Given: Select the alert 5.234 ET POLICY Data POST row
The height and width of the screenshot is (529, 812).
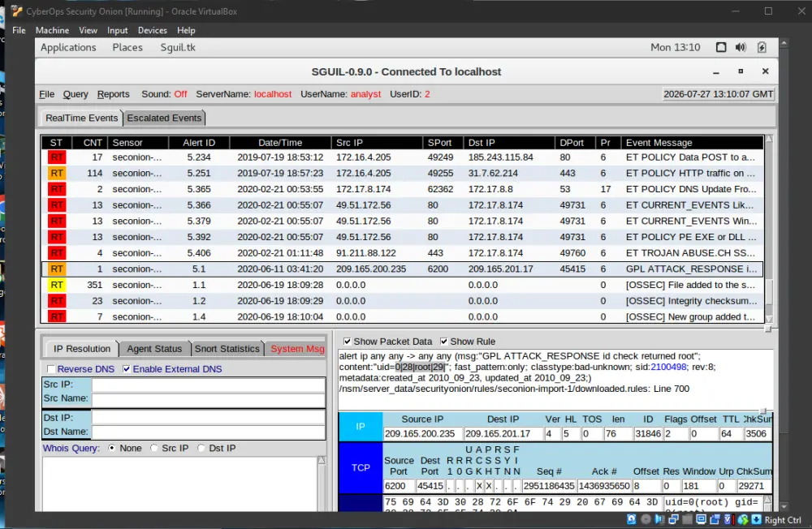Looking at the screenshot, I should pyautogui.click(x=402, y=157).
